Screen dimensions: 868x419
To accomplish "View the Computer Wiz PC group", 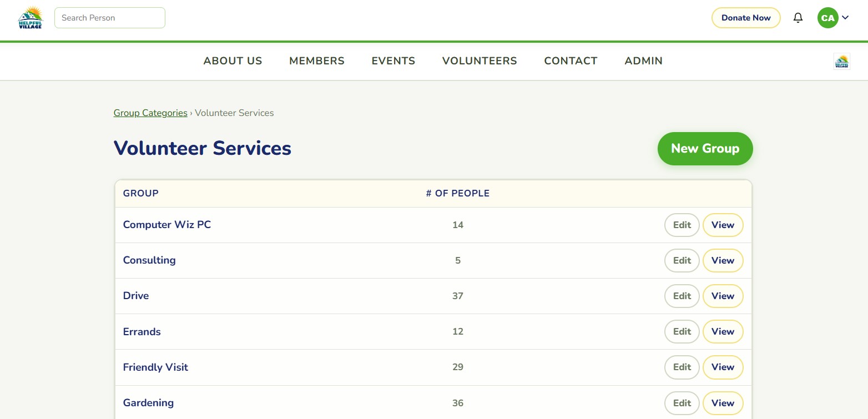I will pos(723,225).
